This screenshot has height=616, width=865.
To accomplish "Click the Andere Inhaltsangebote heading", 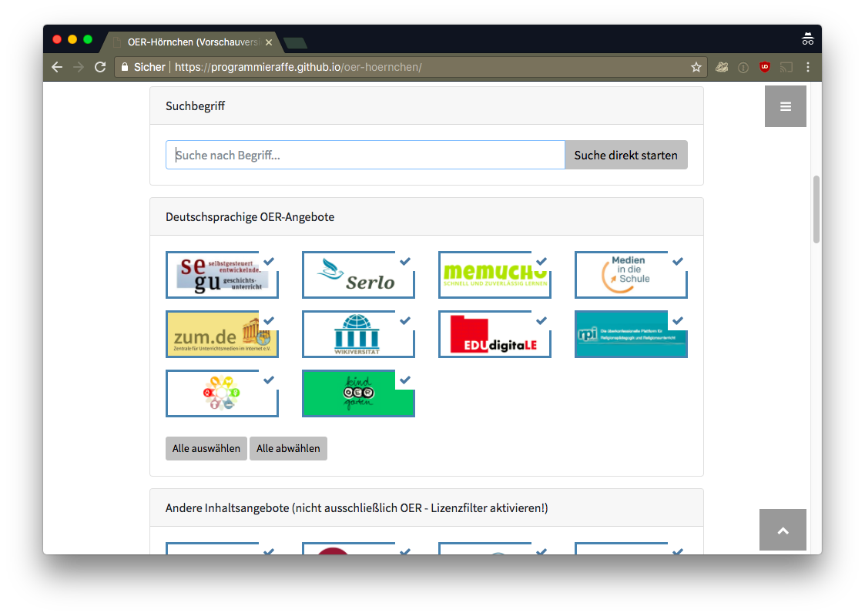I will [x=357, y=508].
